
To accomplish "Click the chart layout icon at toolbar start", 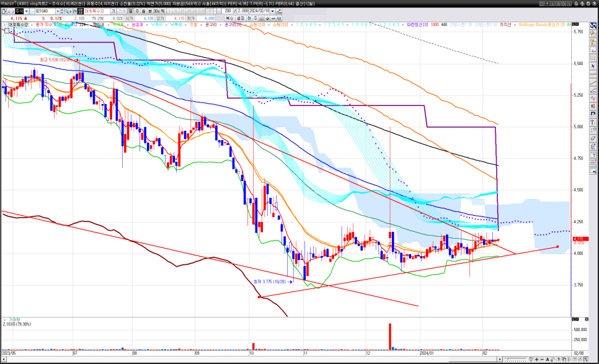I will point(4,11).
